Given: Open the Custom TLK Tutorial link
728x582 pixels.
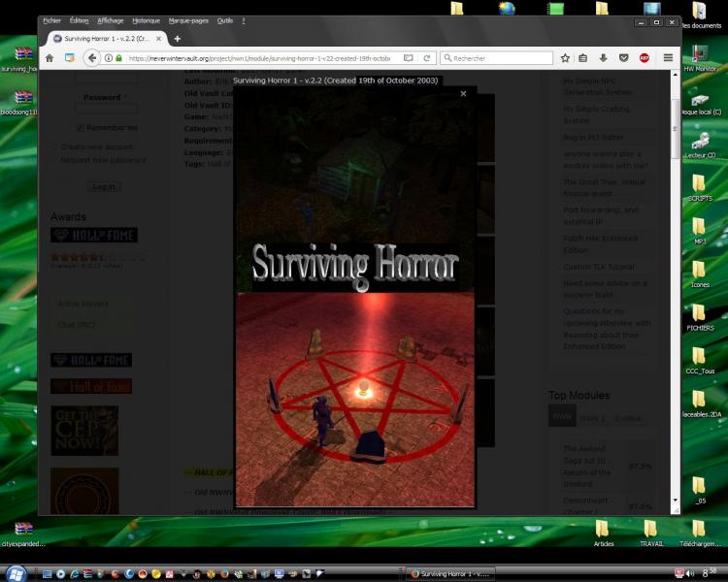Looking at the screenshot, I should pyautogui.click(x=599, y=267).
